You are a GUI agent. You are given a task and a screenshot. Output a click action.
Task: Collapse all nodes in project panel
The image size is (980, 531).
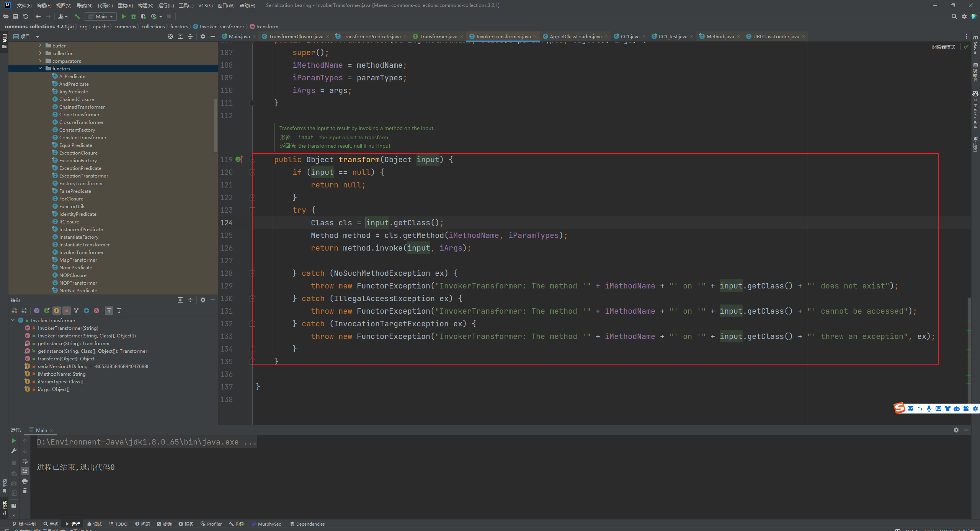[190, 36]
